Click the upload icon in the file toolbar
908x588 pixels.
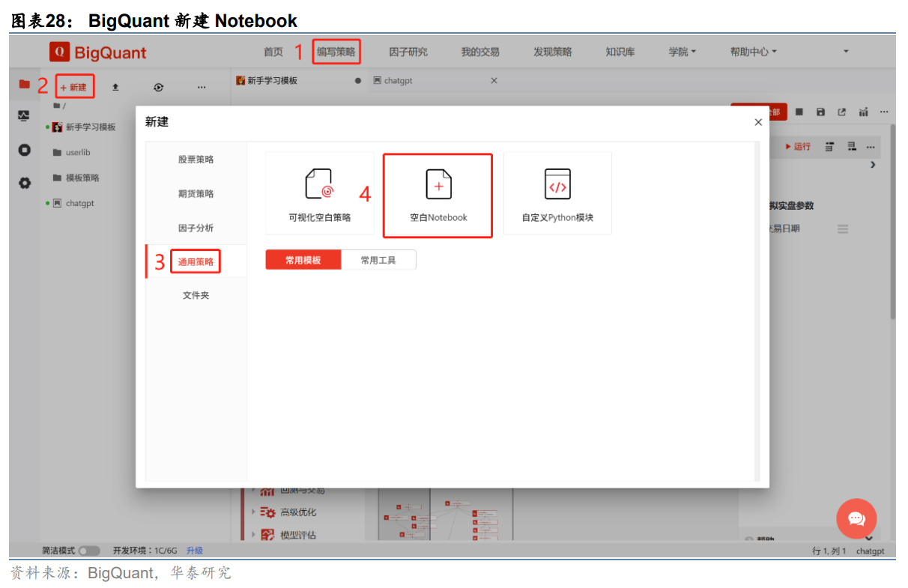(x=115, y=87)
